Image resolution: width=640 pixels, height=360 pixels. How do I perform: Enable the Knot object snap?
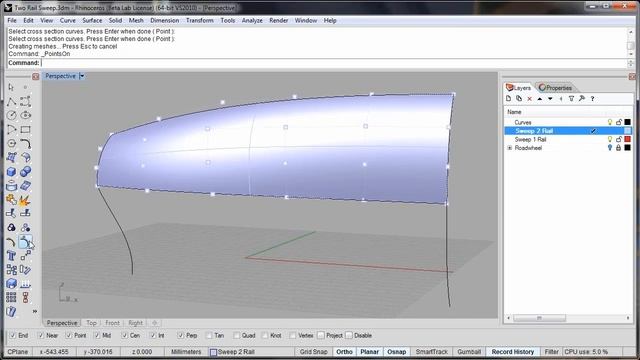[x=265, y=335]
